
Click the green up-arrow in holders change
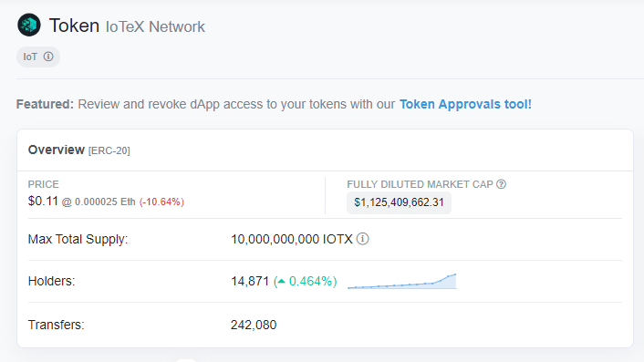pyautogui.click(x=281, y=281)
